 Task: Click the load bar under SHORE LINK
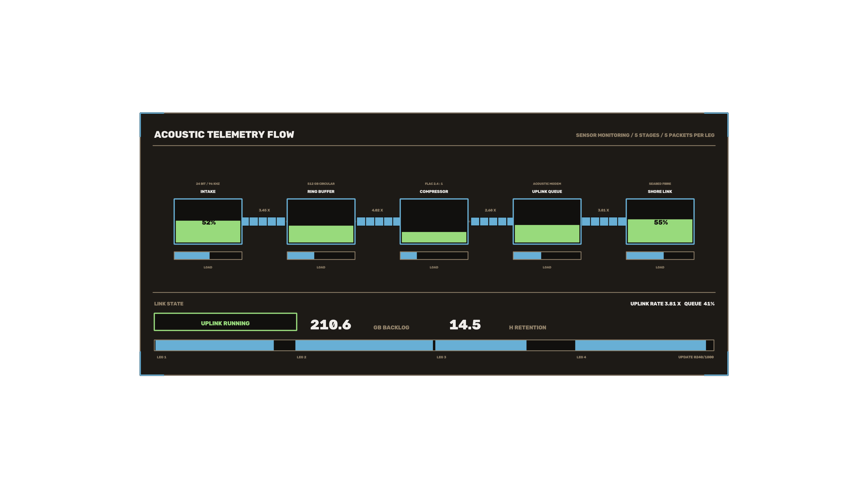click(660, 256)
